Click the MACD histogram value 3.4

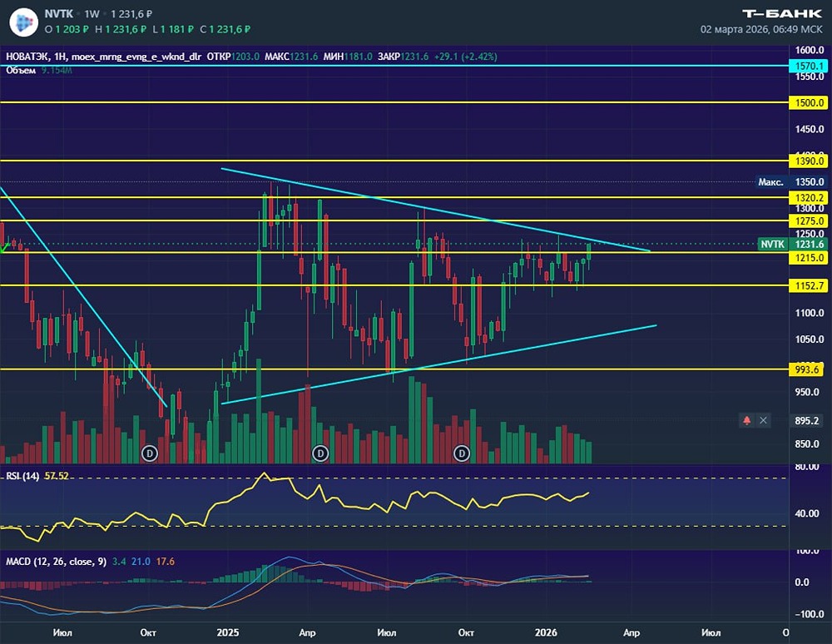(119, 562)
